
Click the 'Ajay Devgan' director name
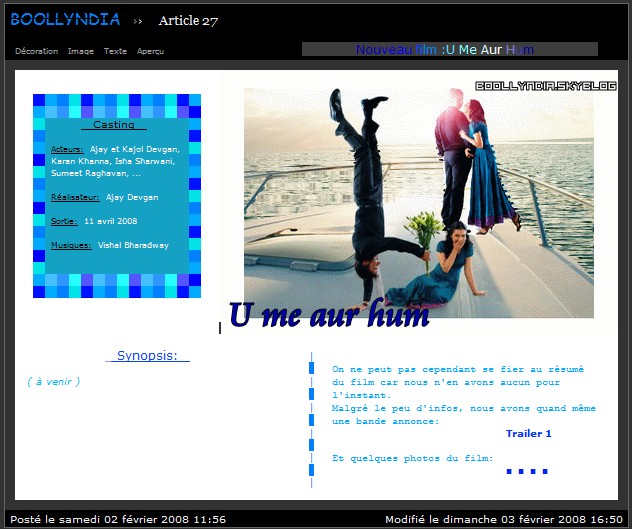[x=132, y=197]
